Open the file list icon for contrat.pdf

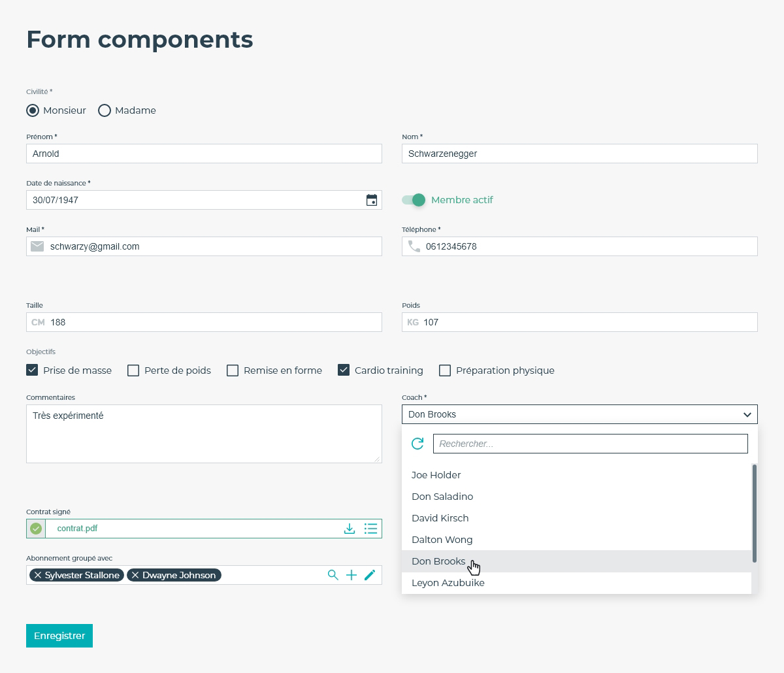click(x=370, y=529)
